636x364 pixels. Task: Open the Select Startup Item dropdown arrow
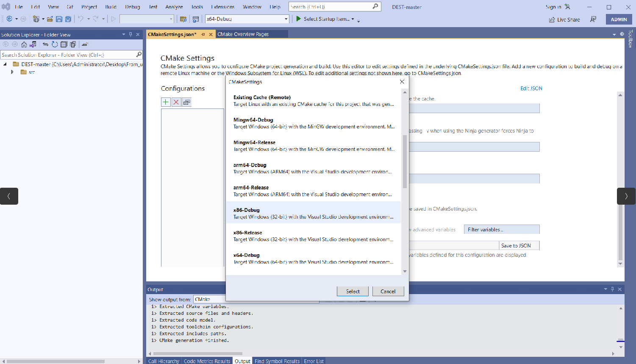point(353,19)
